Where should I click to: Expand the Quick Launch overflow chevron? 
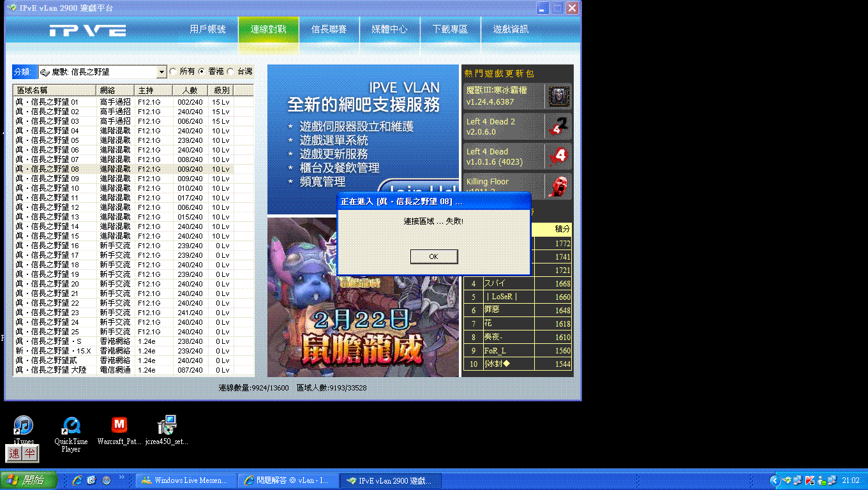121,477
